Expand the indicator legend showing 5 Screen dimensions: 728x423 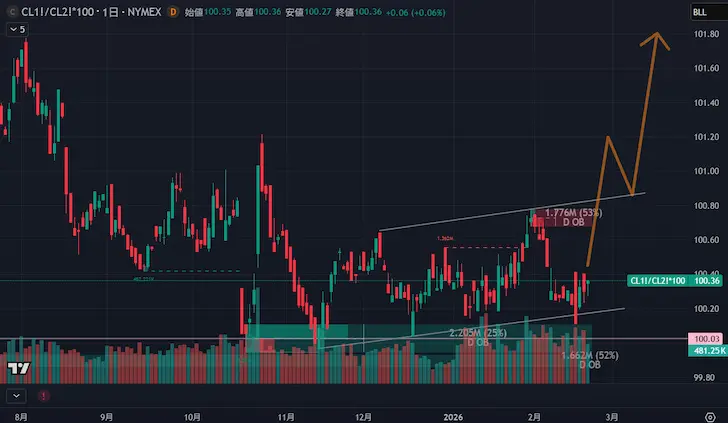17,30
